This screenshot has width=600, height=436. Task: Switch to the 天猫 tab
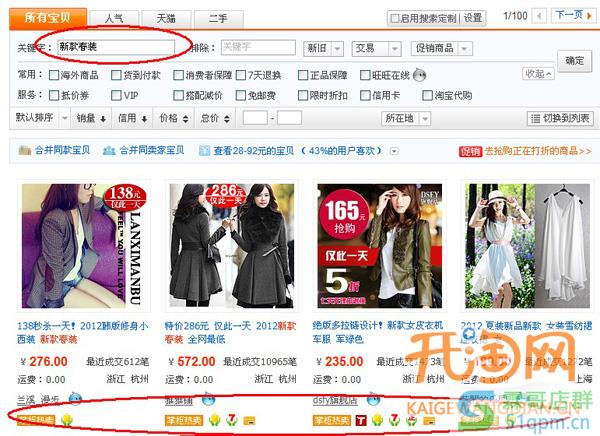click(166, 19)
